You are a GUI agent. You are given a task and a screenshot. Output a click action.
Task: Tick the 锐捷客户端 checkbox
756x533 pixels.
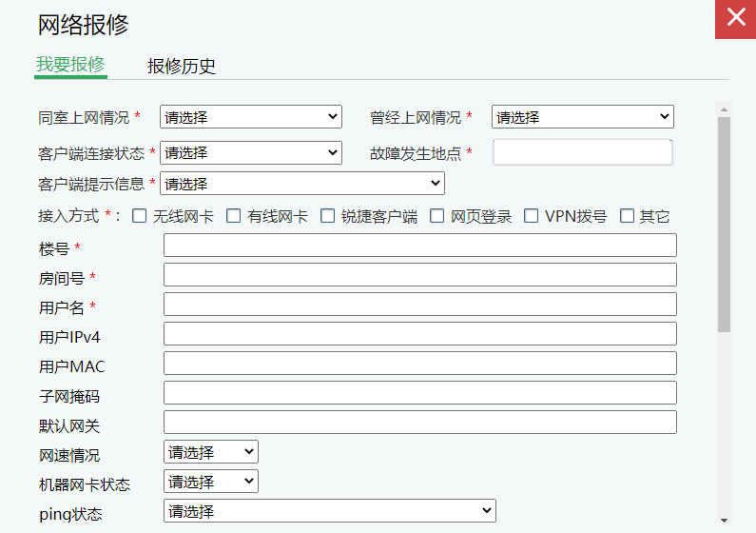click(327, 216)
